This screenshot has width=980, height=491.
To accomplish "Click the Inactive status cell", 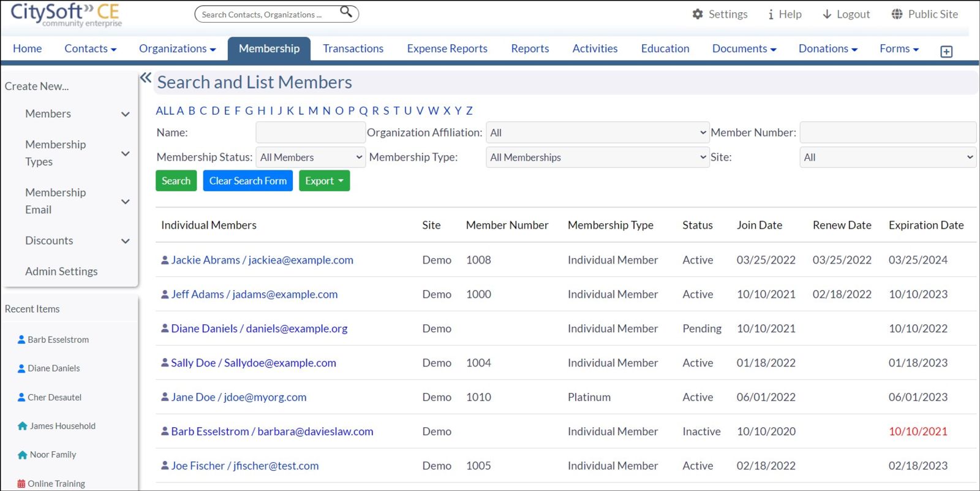I will (x=701, y=432).
